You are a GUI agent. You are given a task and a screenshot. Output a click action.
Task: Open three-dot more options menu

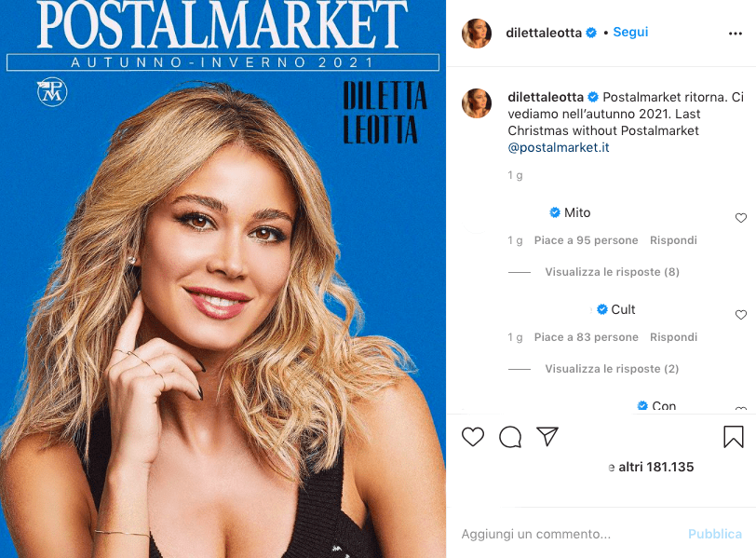tap(736, 34)
